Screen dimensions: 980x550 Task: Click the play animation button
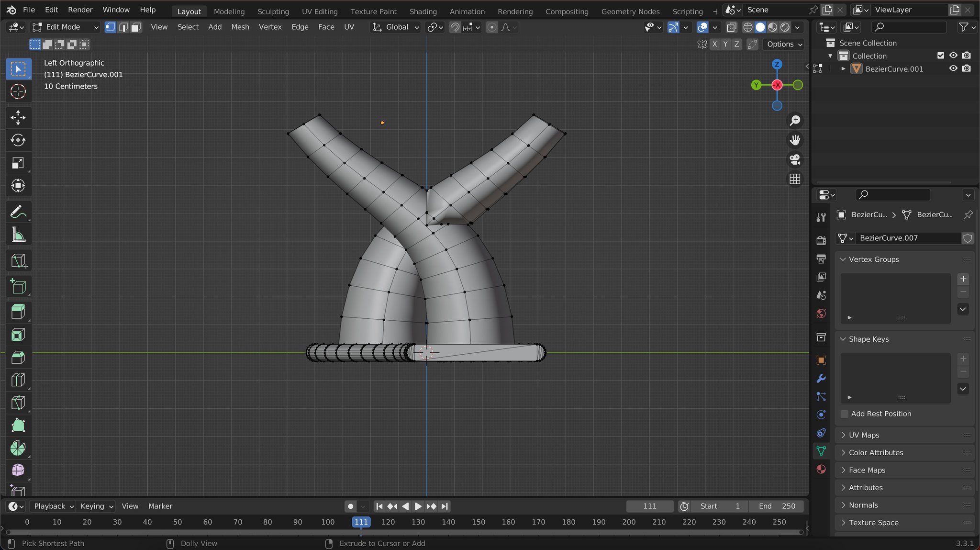point(418,506)
